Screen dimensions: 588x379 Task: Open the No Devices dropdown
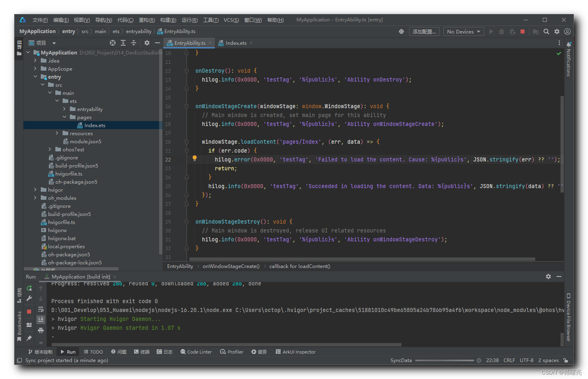pos(464,31)
